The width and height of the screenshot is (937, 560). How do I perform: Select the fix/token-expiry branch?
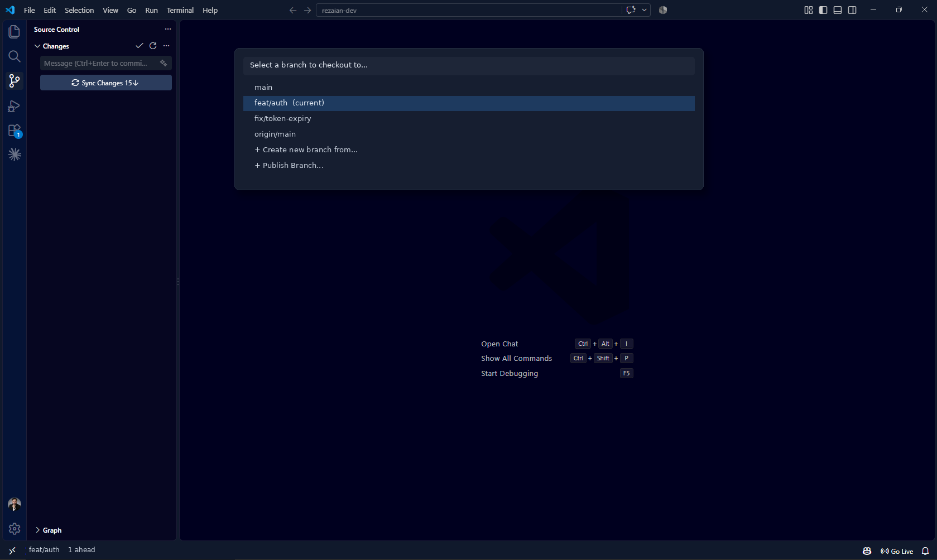pos(469,119)
